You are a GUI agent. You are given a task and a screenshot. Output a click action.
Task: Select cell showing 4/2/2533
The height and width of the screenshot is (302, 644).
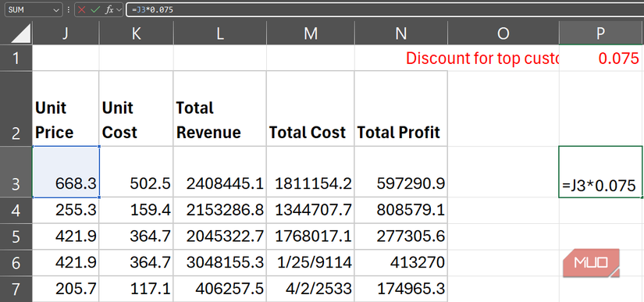tap(310, 289)
